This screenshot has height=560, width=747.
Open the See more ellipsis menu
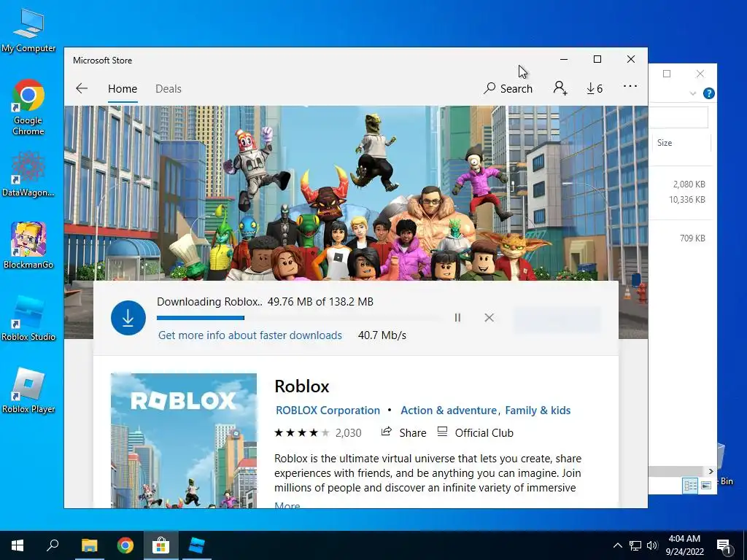pyautogui.click(x=630, y=86)
